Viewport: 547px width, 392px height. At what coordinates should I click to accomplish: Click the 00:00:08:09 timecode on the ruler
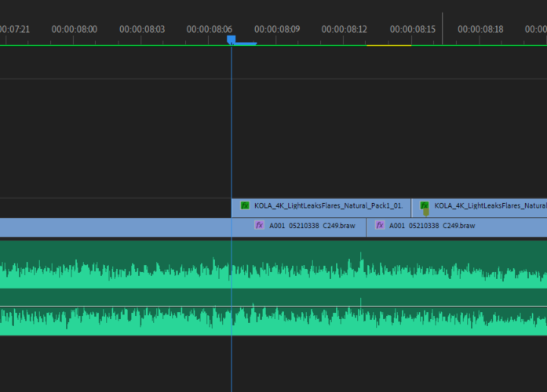(277, 29)
